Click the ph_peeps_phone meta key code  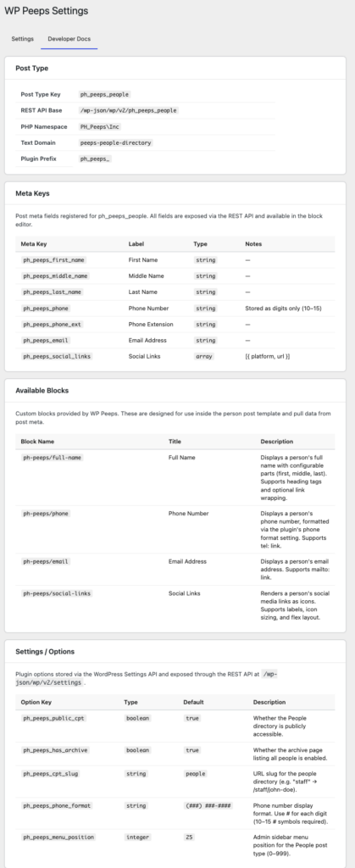(47, 308)
